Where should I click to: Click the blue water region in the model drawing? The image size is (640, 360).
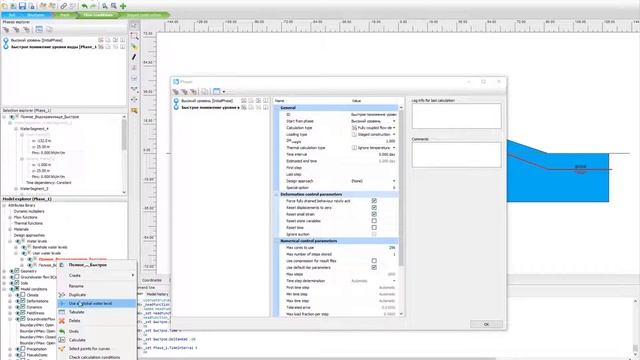pyautogui.click(x=558, y=180)
